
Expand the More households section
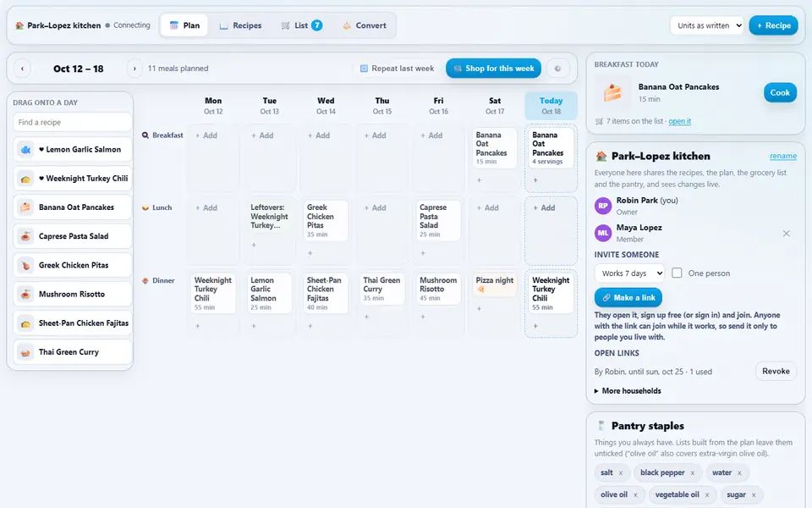point(628,391)
